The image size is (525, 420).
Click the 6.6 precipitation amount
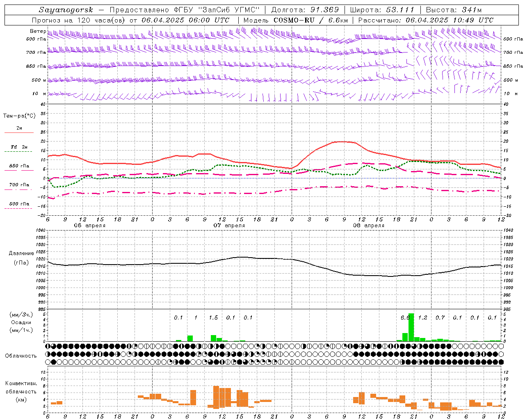point(405,317)
